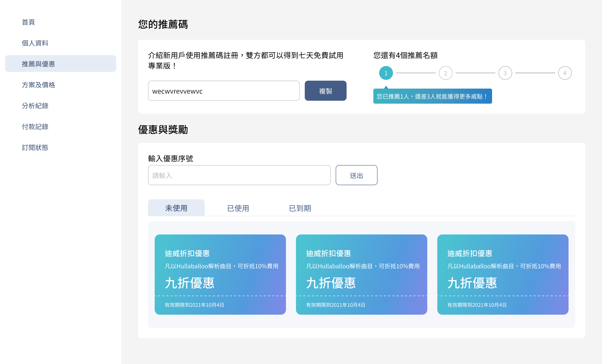Select 推薦與優惠 sidebar entry
The width and height of the screenshot is (602, 364).
(x=61, y=64)
